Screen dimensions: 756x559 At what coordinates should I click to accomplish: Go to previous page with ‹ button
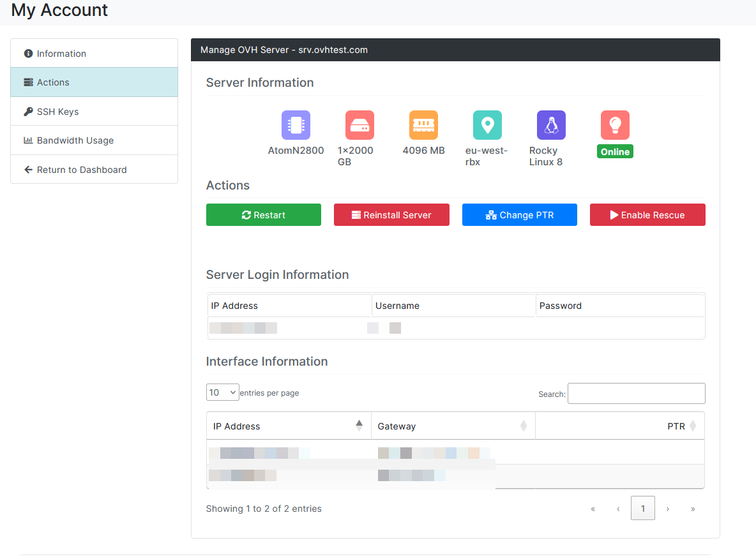[x=617, y=509]
